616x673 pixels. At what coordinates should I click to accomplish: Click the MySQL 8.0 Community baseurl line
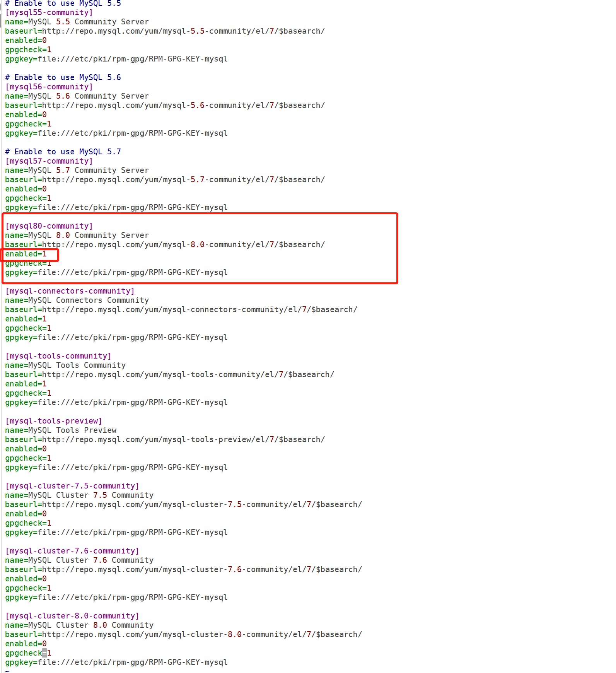click(x=165, y=245)
